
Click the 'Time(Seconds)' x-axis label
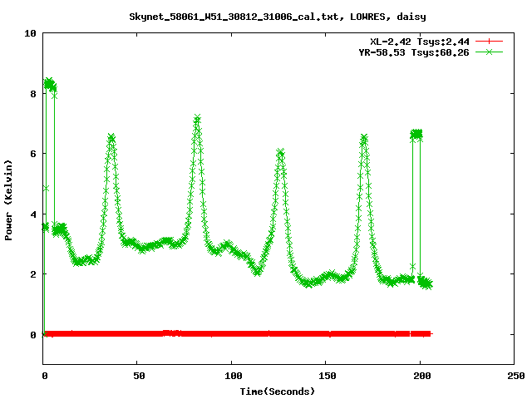point(278,392)
